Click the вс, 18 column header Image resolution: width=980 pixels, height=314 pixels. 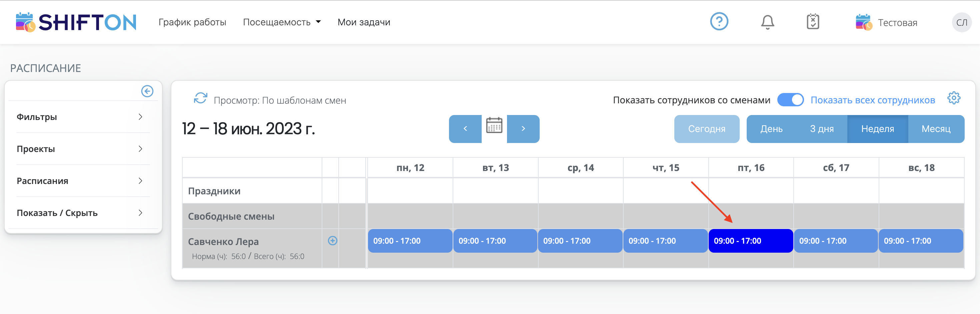pos(921,167)
